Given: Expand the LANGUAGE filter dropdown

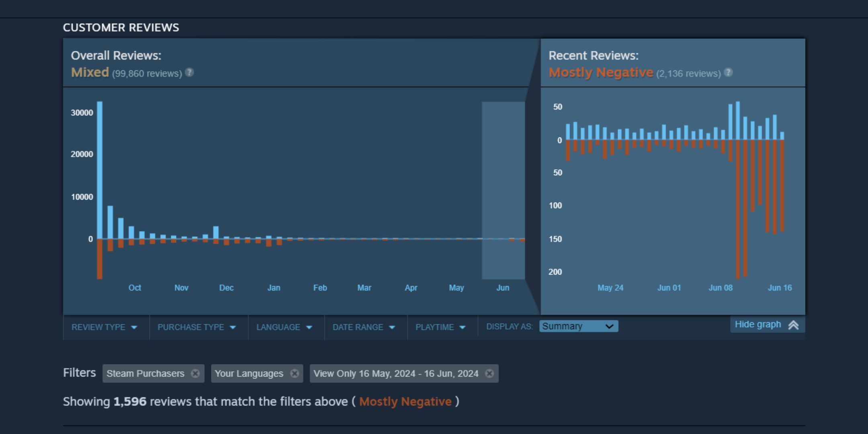Looking at the screenshot, I should [x=283, y=326].
